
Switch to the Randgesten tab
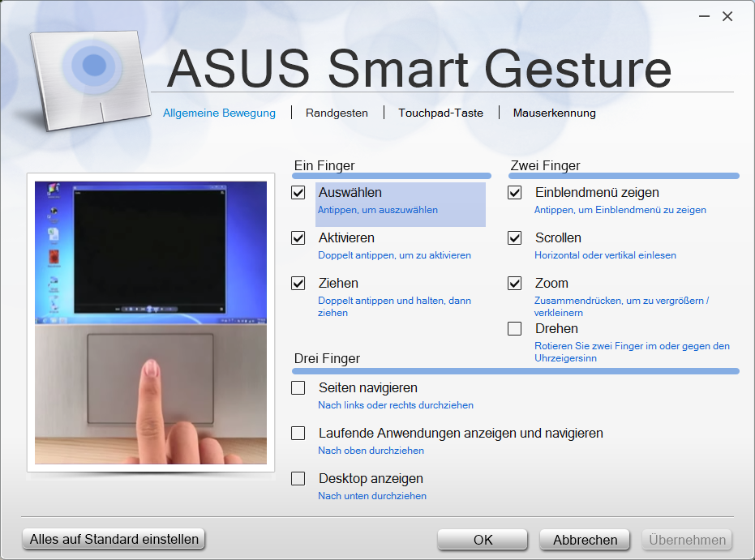[337, 113]
